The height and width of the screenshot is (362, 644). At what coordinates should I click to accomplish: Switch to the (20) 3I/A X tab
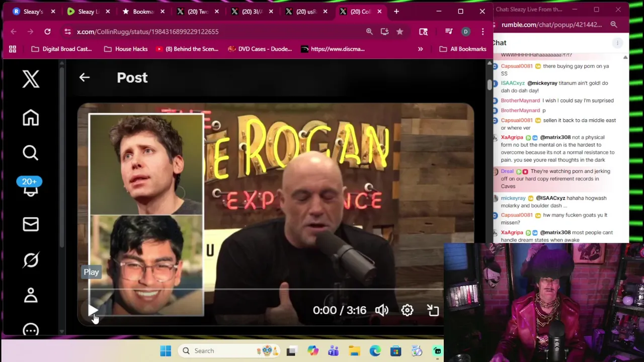(251, 11)
